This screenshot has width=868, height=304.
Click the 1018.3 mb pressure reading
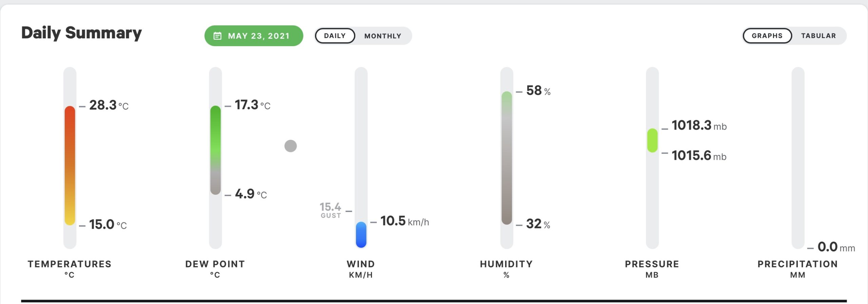pyautogui.click(x=699, y=126)
